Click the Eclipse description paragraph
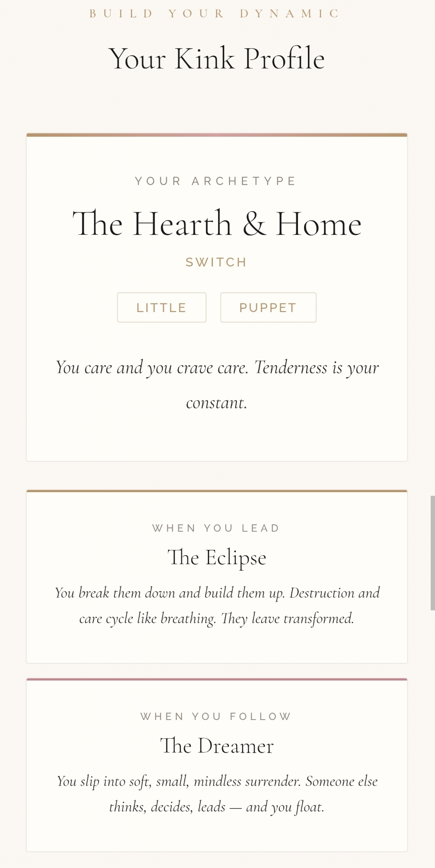The image size is (435, 868). point(217,605)
